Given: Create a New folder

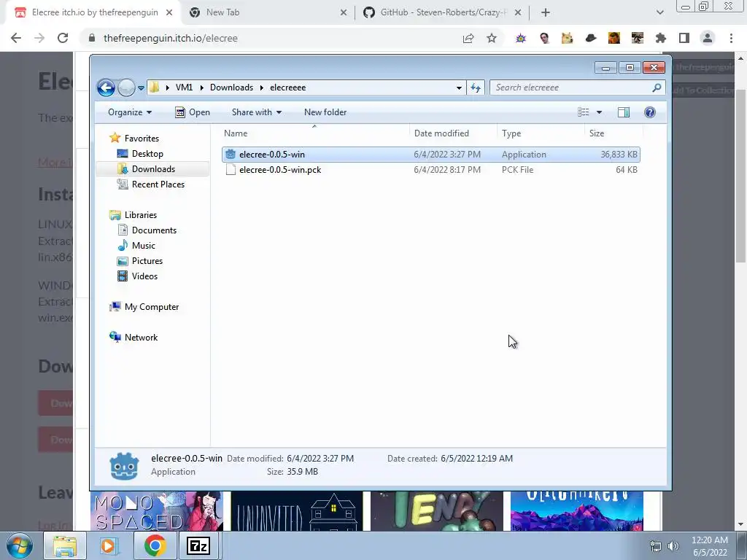Looking at the screenshot, I should (x=325, y=112).
